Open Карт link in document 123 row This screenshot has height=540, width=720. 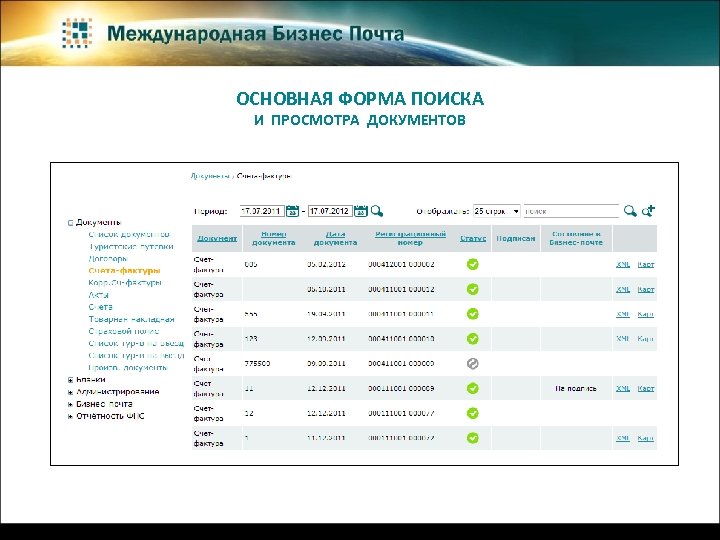646,339
